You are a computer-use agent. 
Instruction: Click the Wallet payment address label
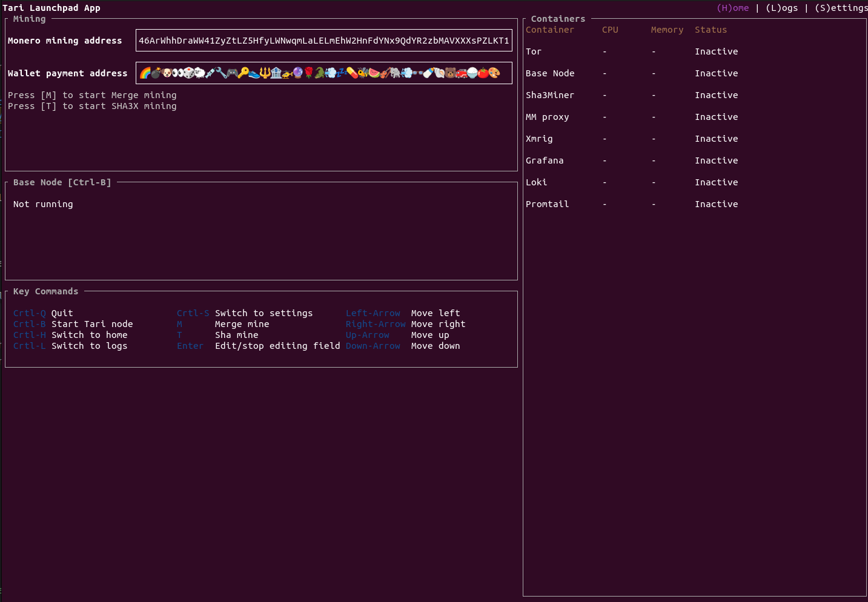point(67,73)
